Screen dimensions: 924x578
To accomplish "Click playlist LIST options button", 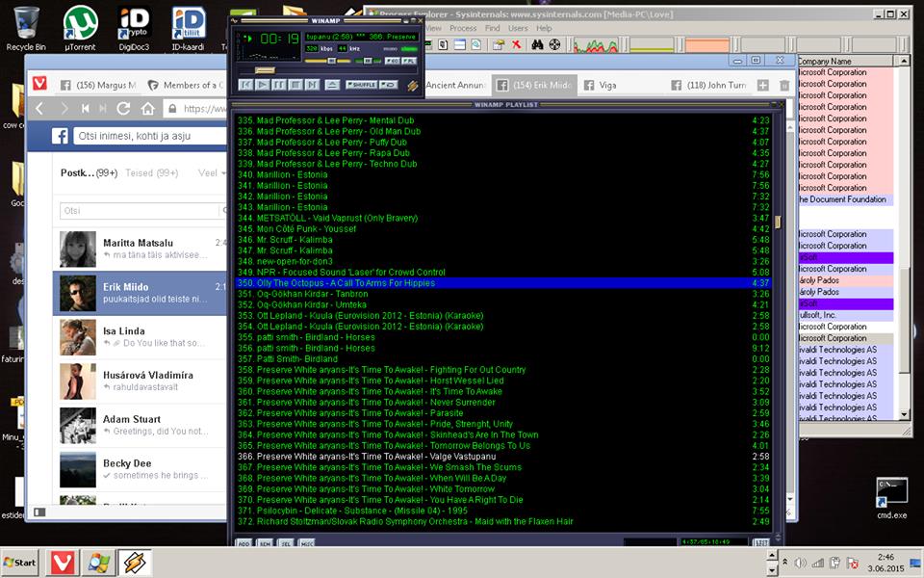I will pyautogui.click(x=761, y=542).
